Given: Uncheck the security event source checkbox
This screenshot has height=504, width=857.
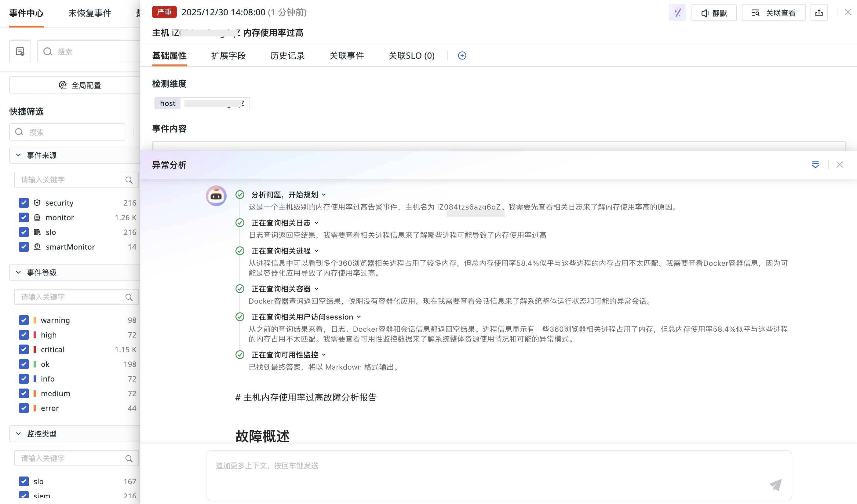Looking at the screenshot, I should click(x=24, y=203).
